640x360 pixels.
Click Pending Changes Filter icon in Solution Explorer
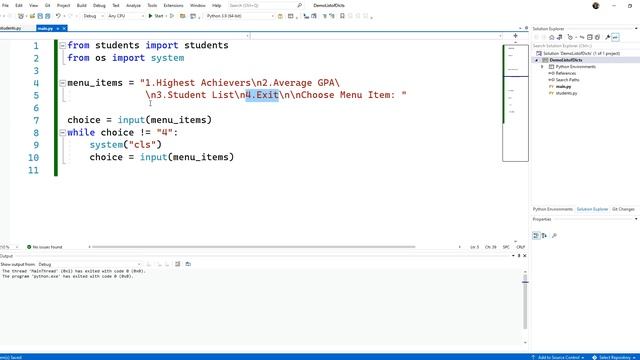pyautogui.click(x=571, y=37)
